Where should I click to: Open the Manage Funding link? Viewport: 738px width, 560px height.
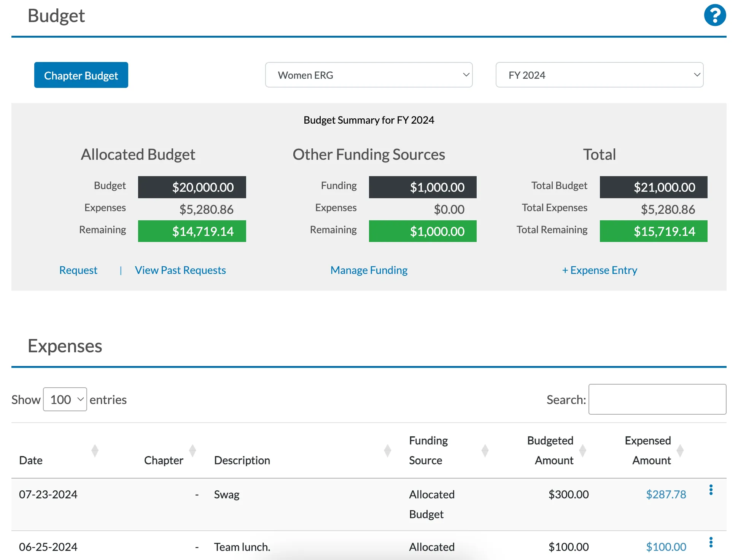tap(369, 270)
